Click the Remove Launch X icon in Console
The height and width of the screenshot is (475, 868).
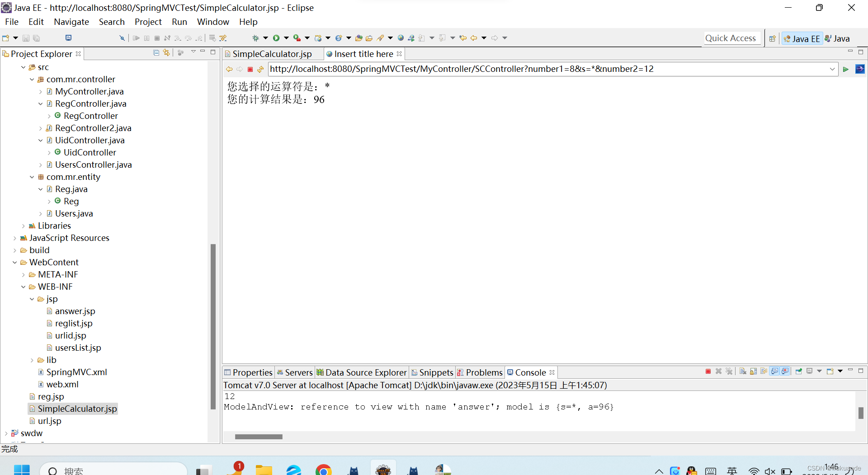click(718, 371)
